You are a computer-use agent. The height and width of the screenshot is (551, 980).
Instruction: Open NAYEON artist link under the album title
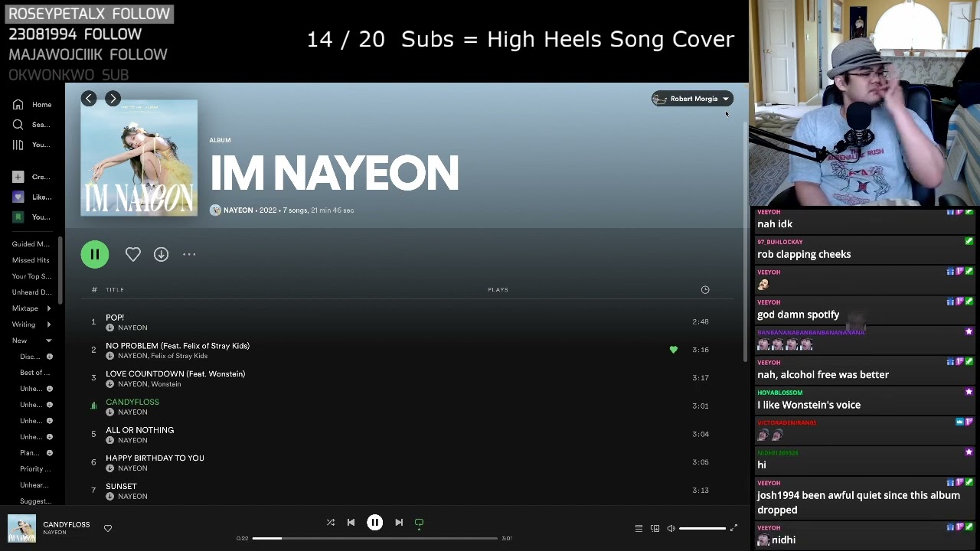(237, 210)
